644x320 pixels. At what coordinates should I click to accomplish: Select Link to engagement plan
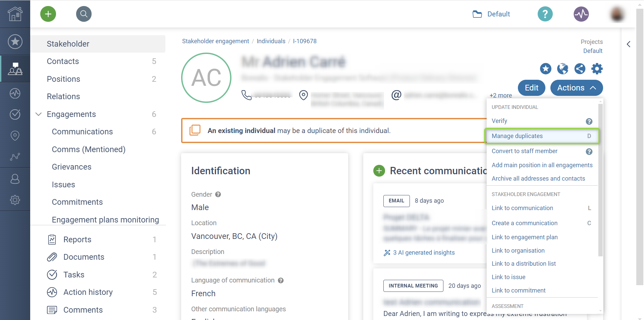coord(525,237)
